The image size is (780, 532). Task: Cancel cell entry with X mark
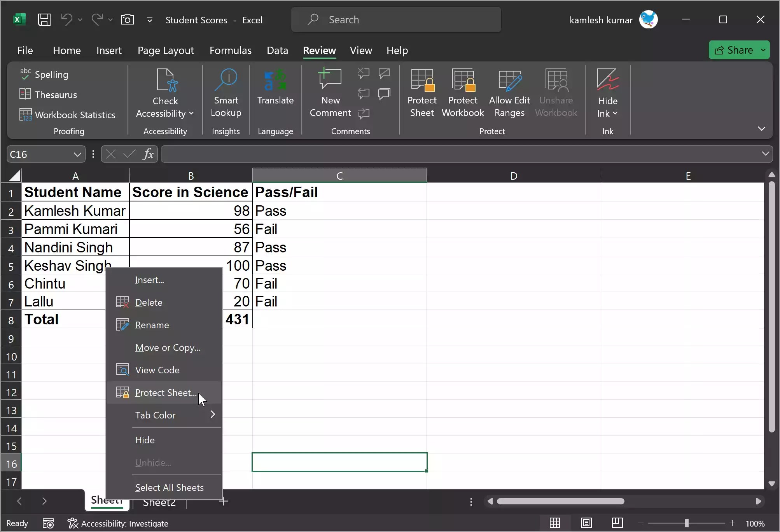[x=110, y=154]
